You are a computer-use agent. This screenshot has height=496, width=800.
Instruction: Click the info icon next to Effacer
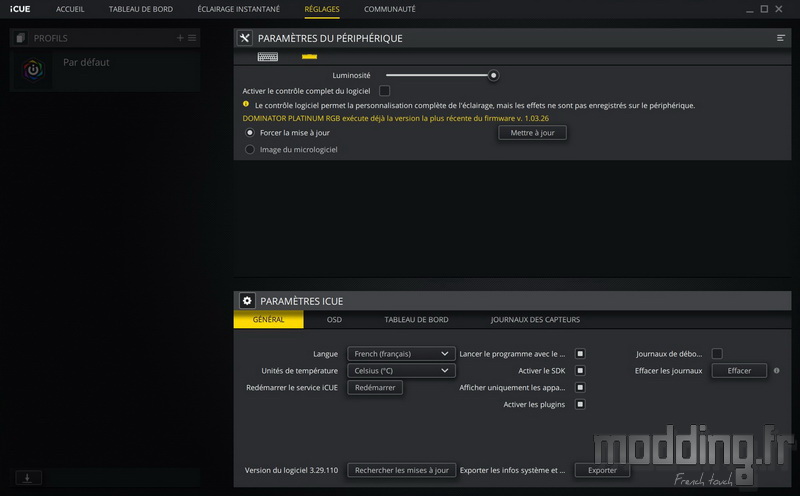coord(777,371)
